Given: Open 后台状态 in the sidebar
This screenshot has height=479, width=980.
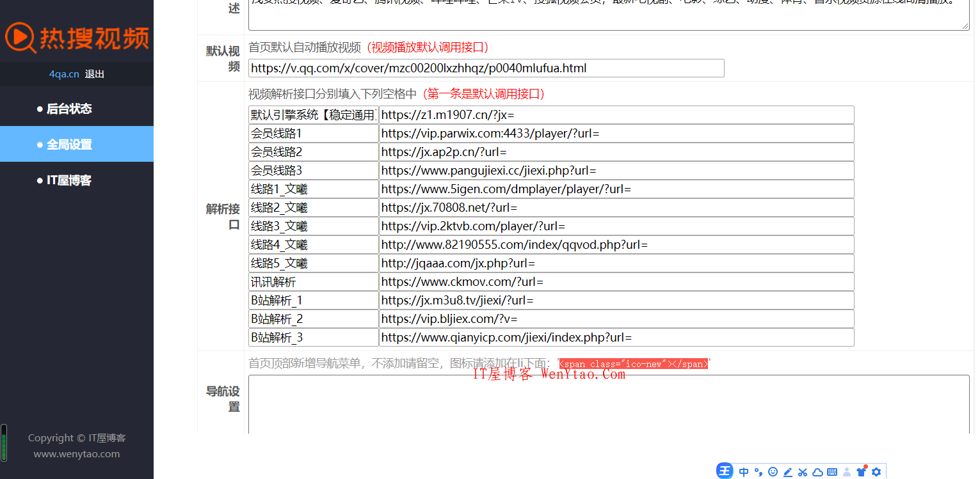Looking at the screenshot, I should point(77,109).
